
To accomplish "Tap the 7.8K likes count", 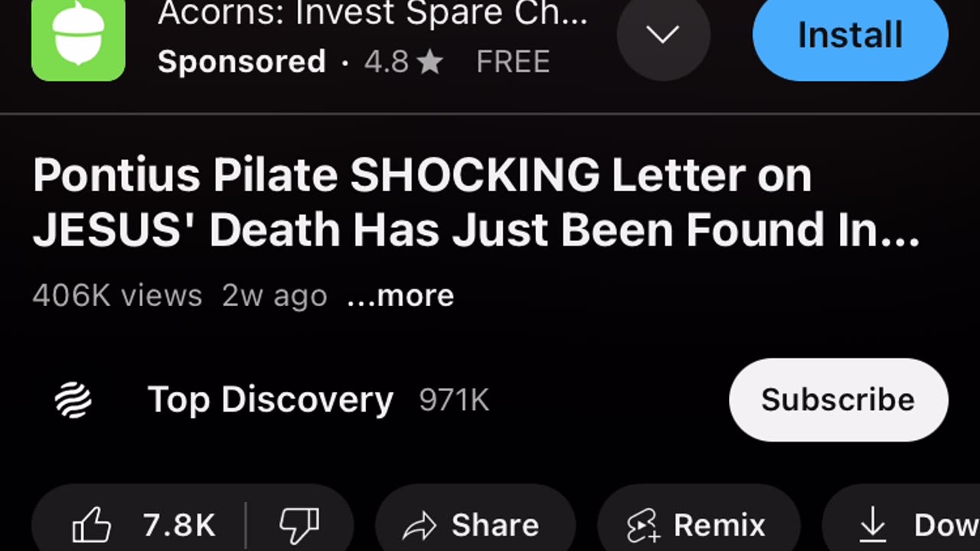I will tap(179, 525).
